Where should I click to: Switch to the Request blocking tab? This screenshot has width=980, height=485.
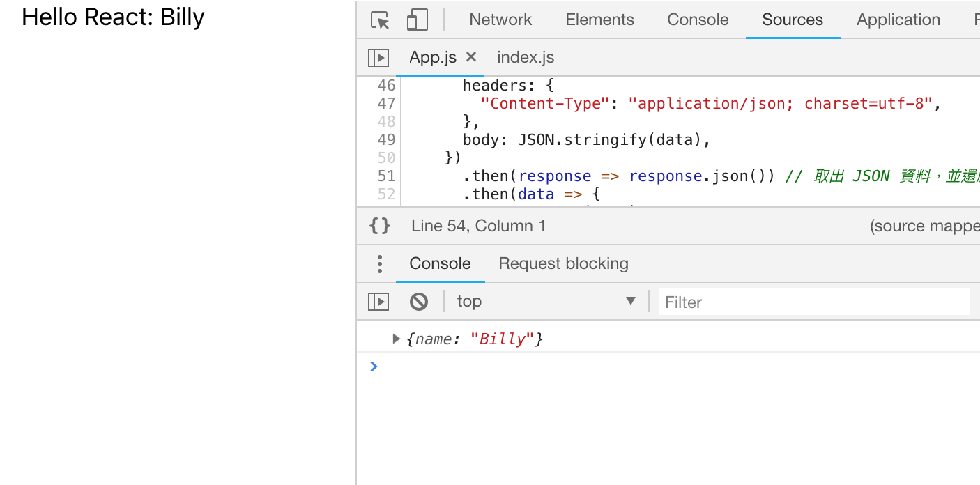[563, 263]
